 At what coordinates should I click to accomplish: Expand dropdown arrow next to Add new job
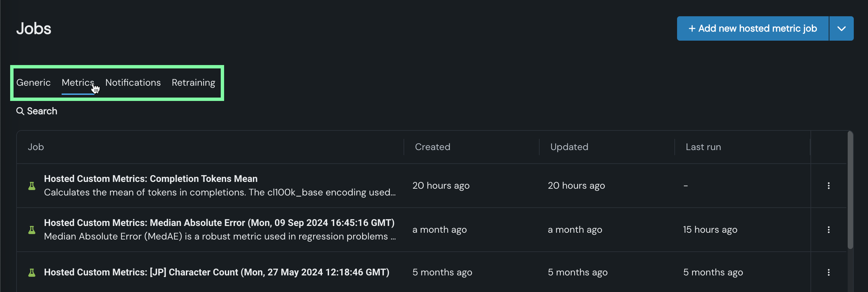pos(841,28)
